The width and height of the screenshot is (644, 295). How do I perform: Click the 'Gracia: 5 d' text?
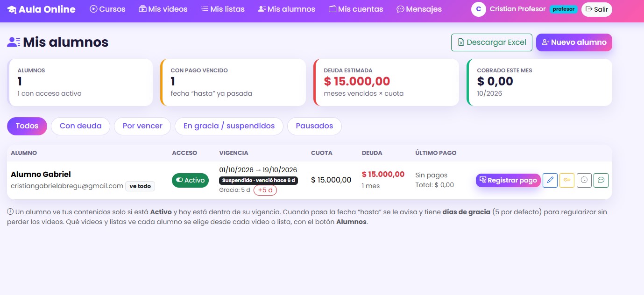[234, 190]
